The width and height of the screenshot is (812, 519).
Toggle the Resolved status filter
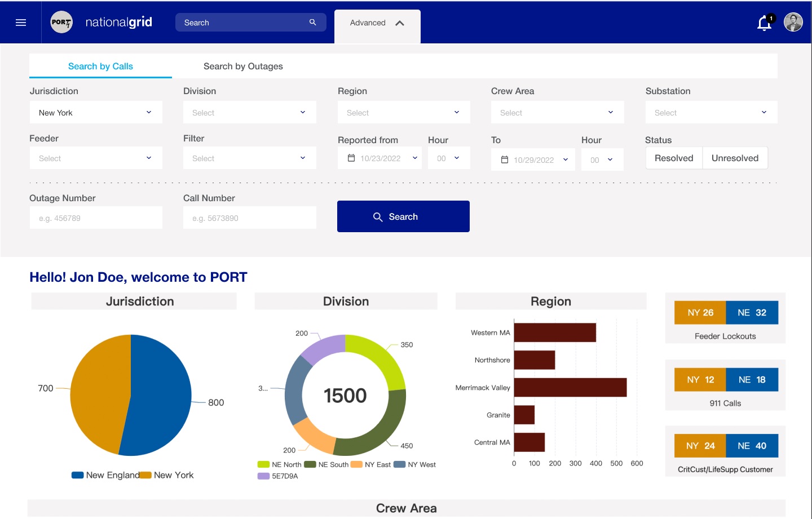point(674,158)
